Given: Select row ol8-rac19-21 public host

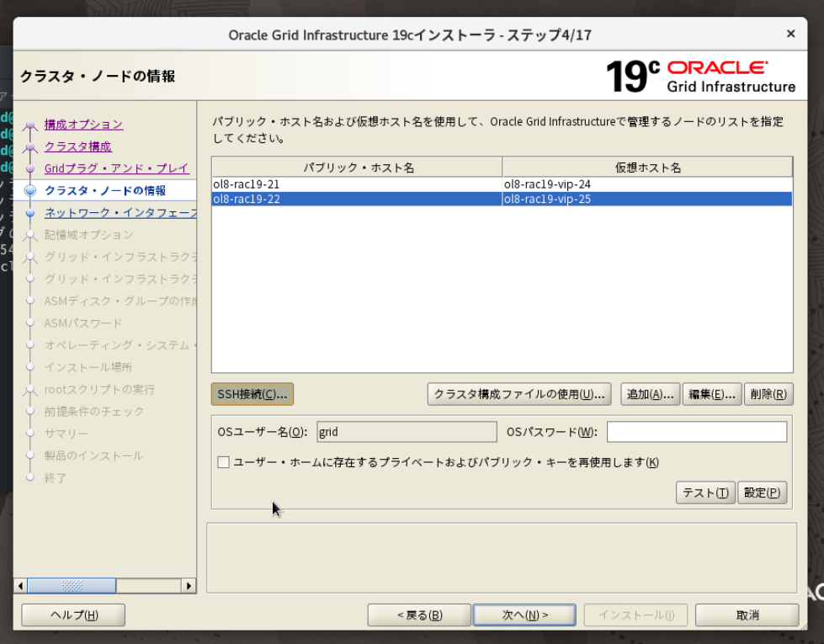Looking at the screenshot, I should point(358,184).
